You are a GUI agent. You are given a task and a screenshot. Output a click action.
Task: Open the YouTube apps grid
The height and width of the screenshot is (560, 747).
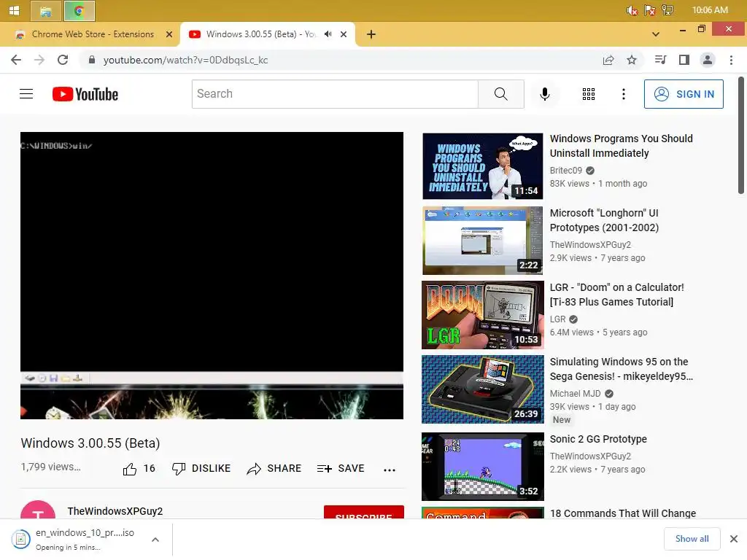point(589,94)
